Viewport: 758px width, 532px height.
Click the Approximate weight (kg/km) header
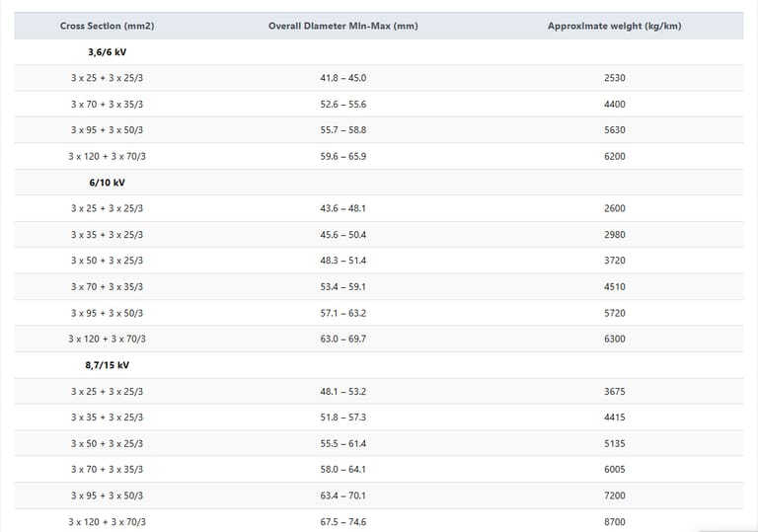tap(614, 26)
